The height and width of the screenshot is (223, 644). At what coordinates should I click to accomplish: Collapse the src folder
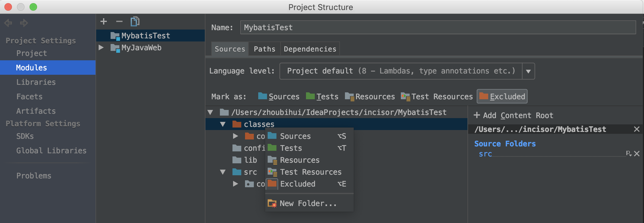pyautogui.click(x=223, y=172)
